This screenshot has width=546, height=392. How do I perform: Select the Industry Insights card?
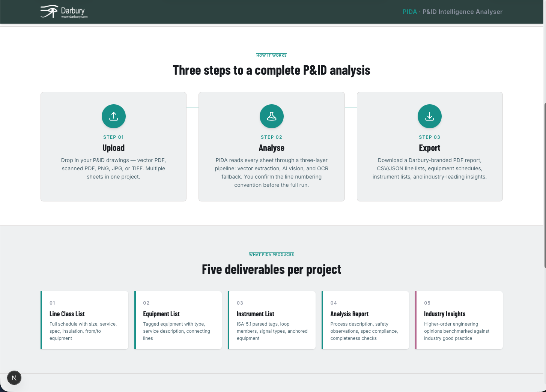click(459, 320)
